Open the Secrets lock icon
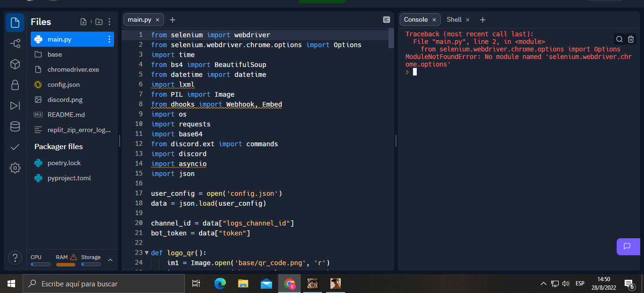 tap(15, 85)
